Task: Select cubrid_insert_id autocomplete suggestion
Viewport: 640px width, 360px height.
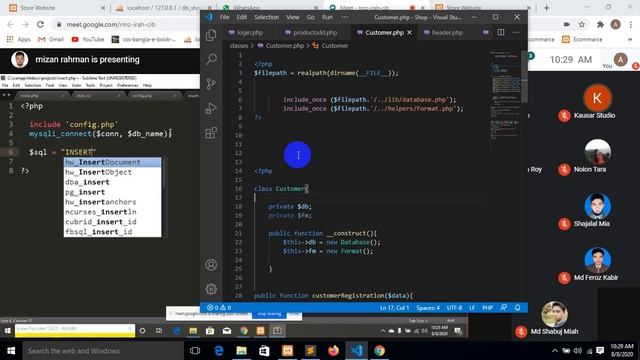Action: coord(113,222)
